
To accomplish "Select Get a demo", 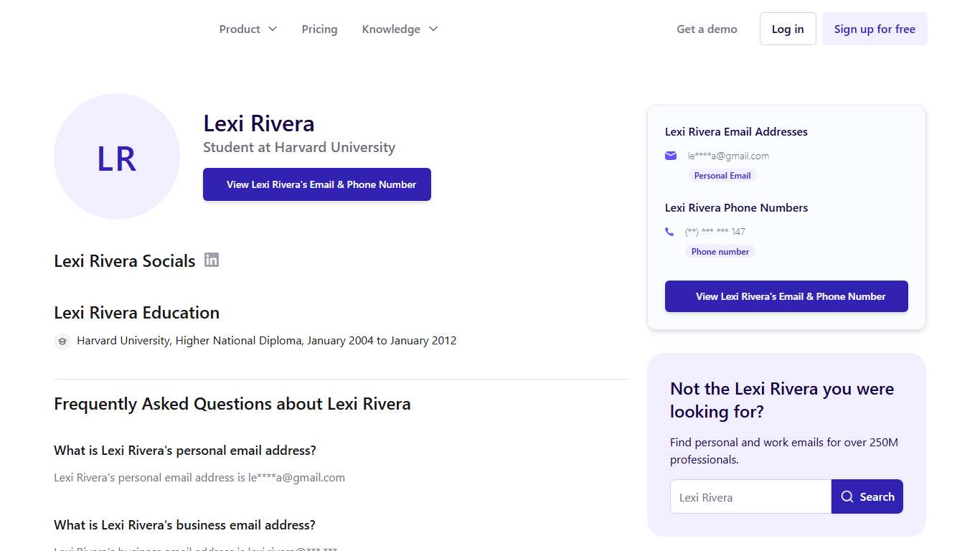I will click(x=707, y=29).
